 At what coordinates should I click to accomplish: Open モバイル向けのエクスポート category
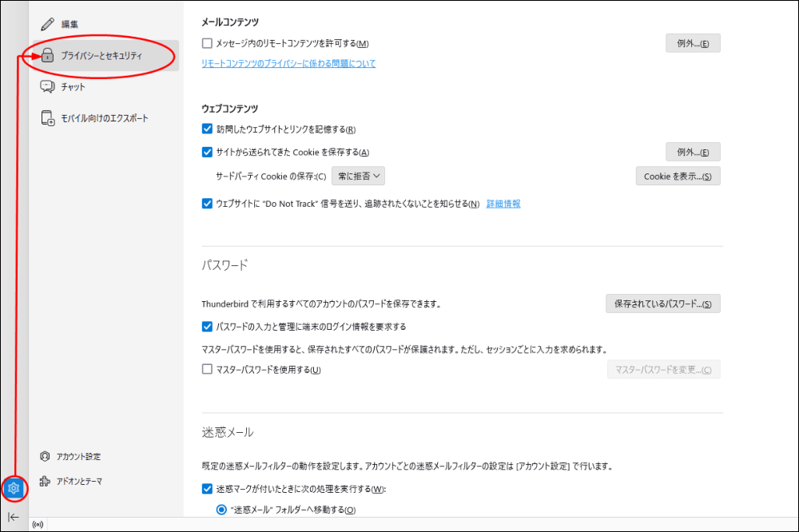click(106, 118)
